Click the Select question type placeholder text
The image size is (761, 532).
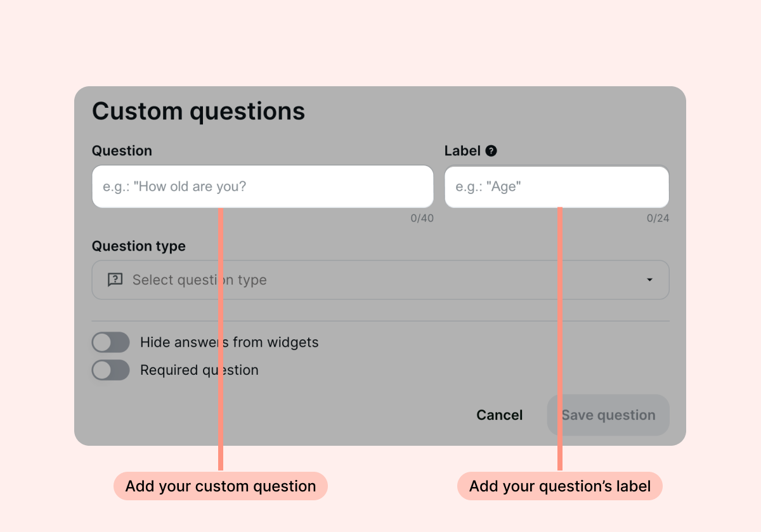199,280
